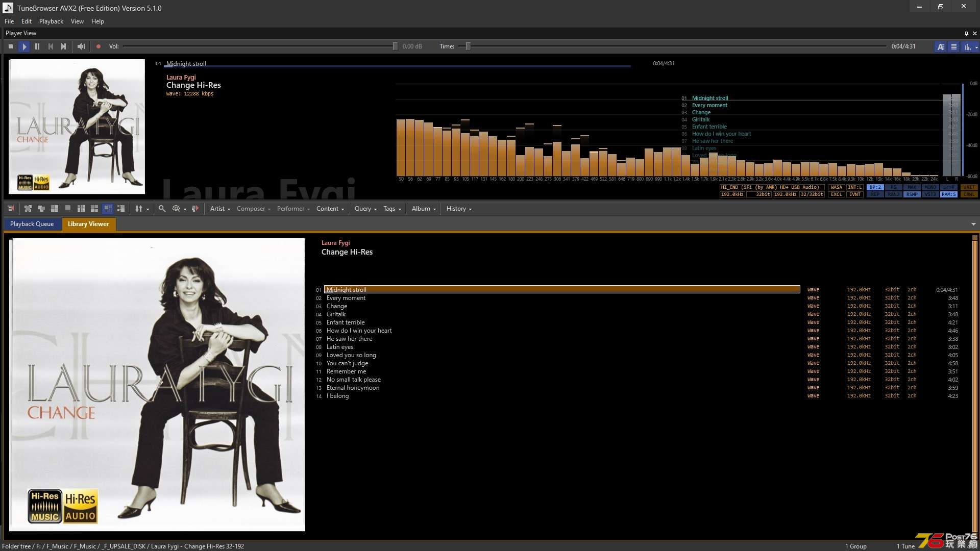Select the single column view icon
This screenshot has height=551, width=980.
(68, 209)
